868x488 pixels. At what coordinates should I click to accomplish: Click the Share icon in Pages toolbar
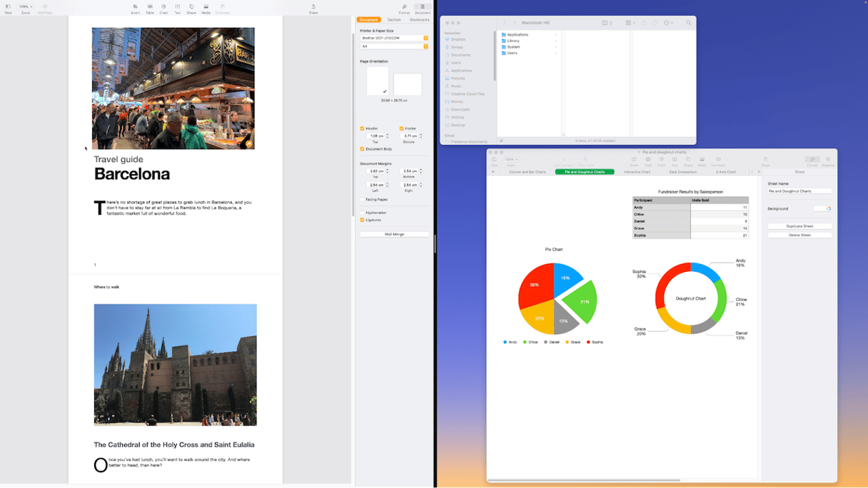point(313,8)
